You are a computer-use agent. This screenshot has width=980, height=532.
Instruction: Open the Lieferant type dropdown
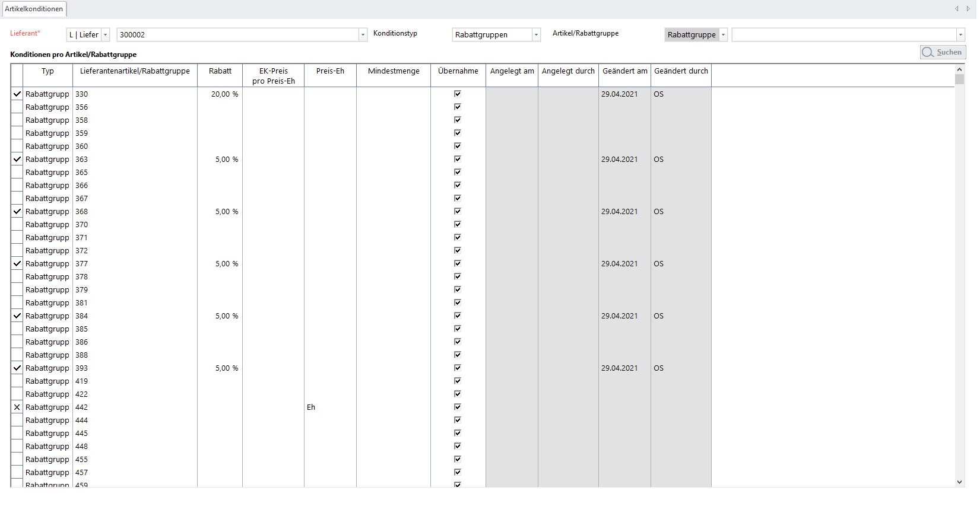(106, 35)
